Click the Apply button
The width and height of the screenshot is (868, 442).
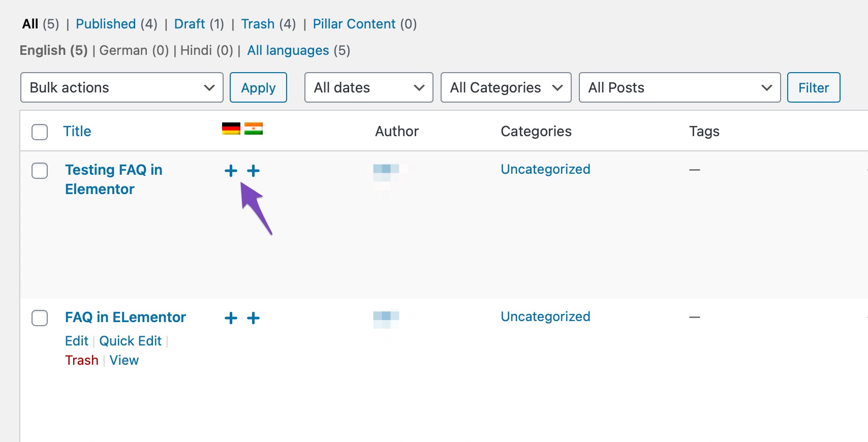tap(258, 87)
